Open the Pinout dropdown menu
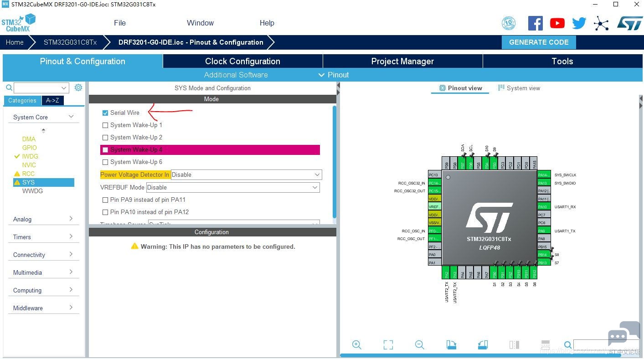Image resolution: width=644 pixels, height=359 pixels. click(x=333, y=75)
